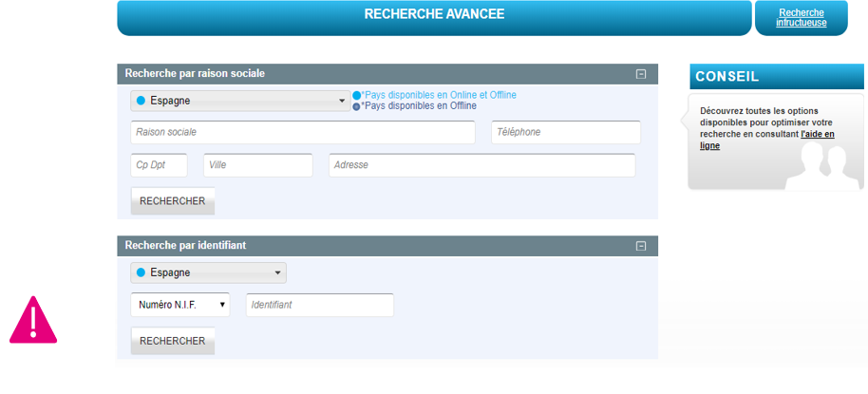
Task: Click the Adresse input field
Action: [x=481, y=165]
